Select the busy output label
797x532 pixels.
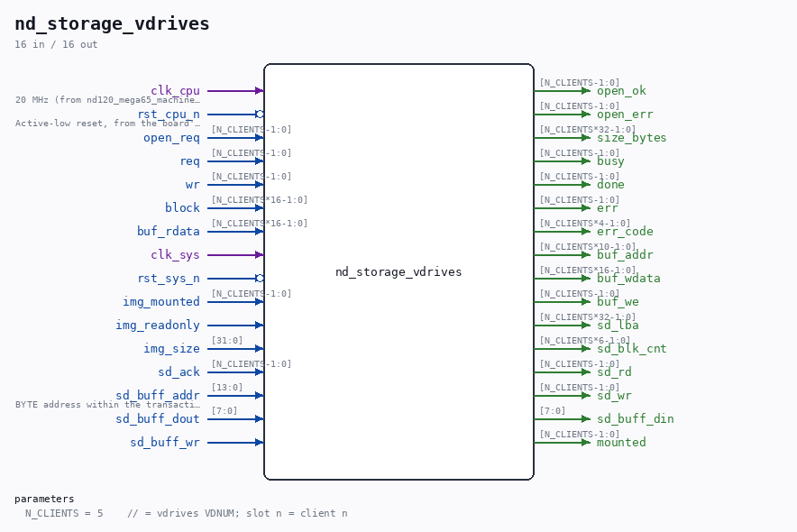tap(610, 161)
